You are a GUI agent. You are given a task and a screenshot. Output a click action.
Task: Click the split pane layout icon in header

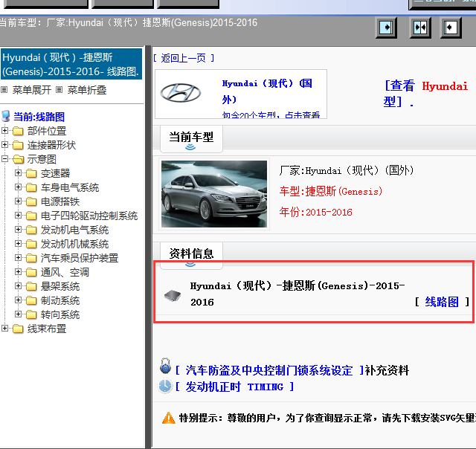[x=420, y=28]
